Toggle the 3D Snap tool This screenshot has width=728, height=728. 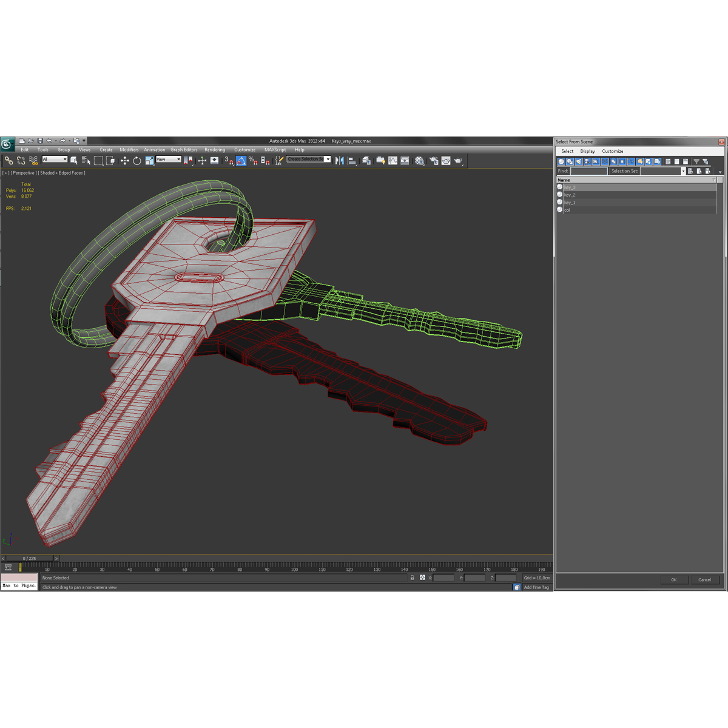227,160
